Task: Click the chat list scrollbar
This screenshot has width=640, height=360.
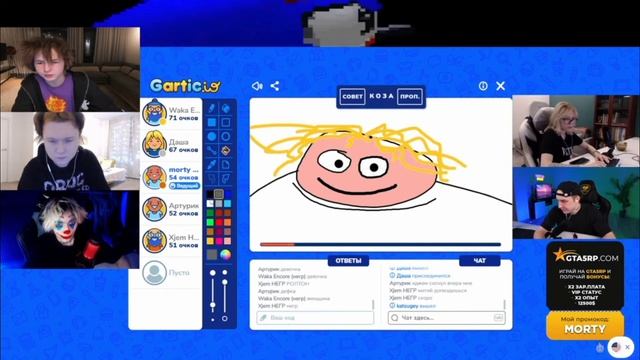Action: click(x=504, y=305)
